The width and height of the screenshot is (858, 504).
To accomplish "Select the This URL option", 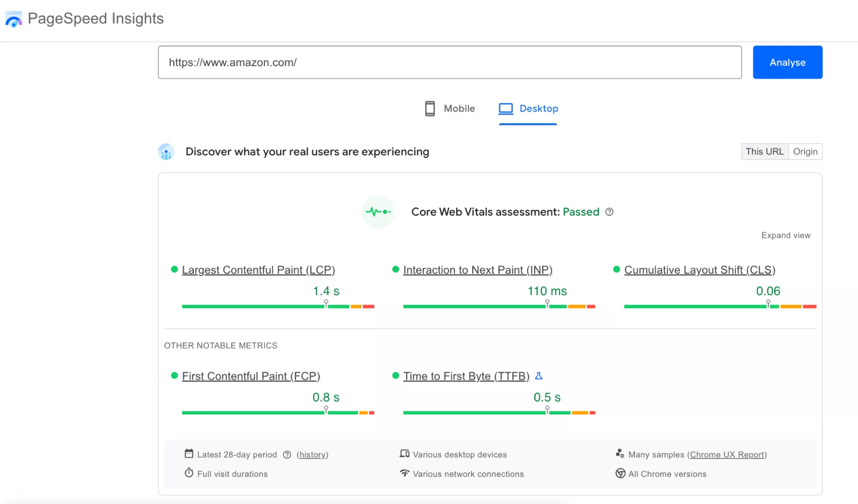I will (764, 151).
